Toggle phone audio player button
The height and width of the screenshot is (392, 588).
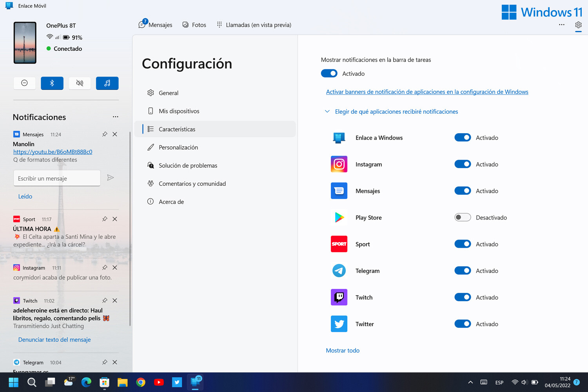tap(107, 83)
